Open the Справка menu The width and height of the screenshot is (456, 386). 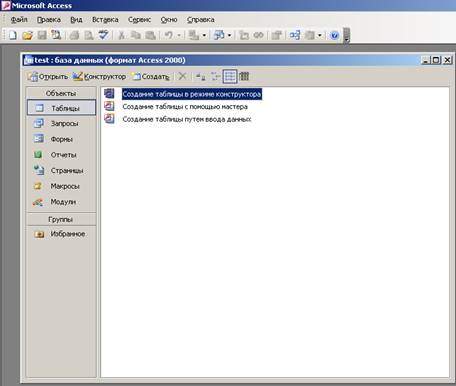point(200,20)
